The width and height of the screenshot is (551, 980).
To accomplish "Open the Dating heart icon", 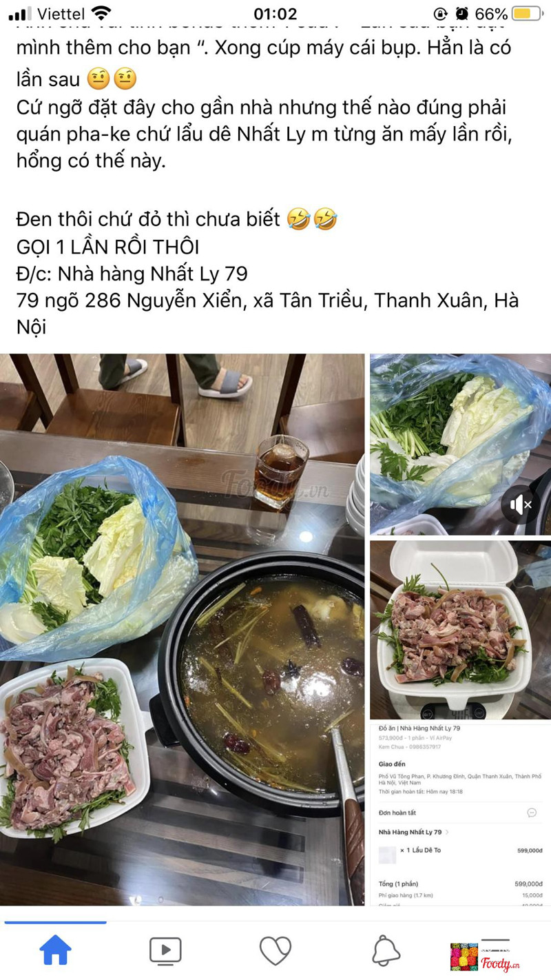I will pos(275,951).
